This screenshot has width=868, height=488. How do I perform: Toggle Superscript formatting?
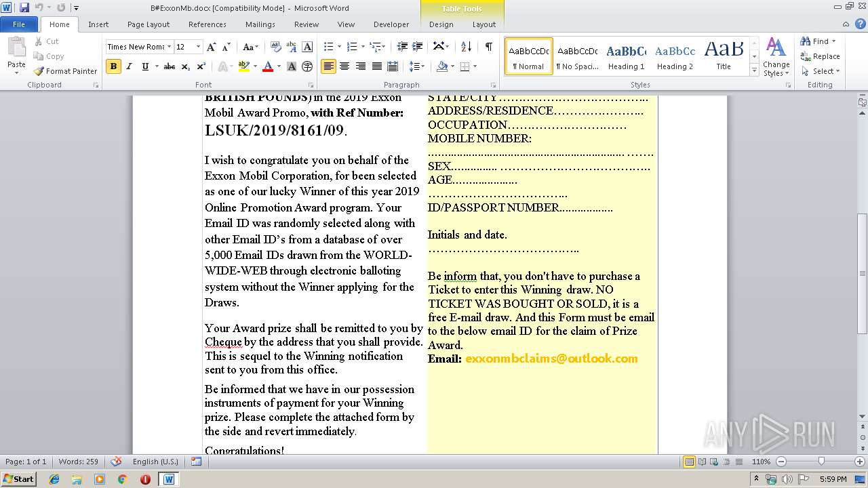[201, 66]
